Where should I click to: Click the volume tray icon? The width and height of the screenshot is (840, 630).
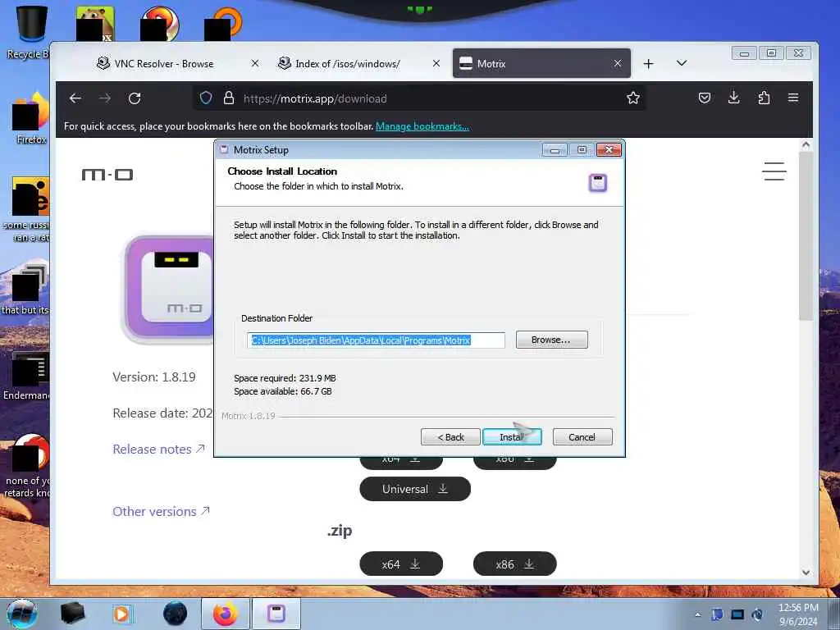coord(757,614)
